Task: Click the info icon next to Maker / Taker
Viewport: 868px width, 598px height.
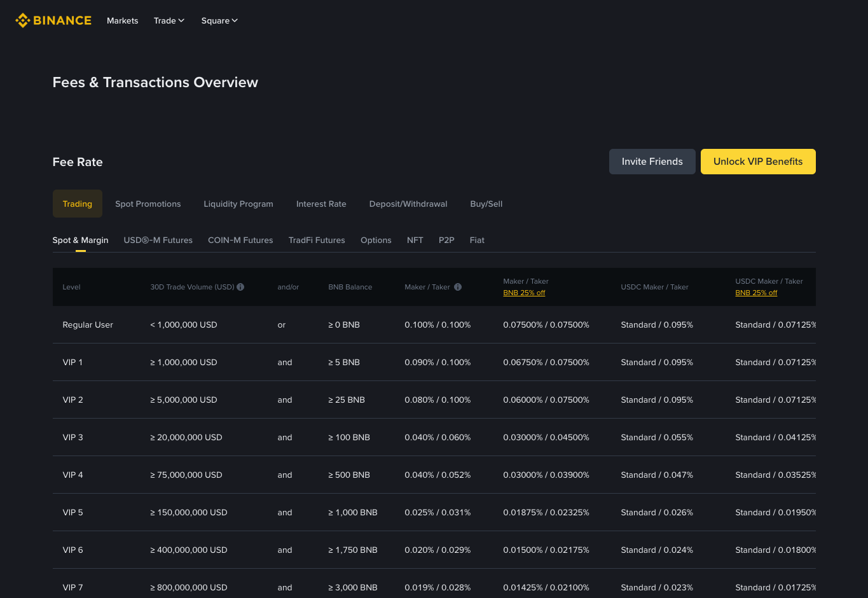Action: pos(458,287)
